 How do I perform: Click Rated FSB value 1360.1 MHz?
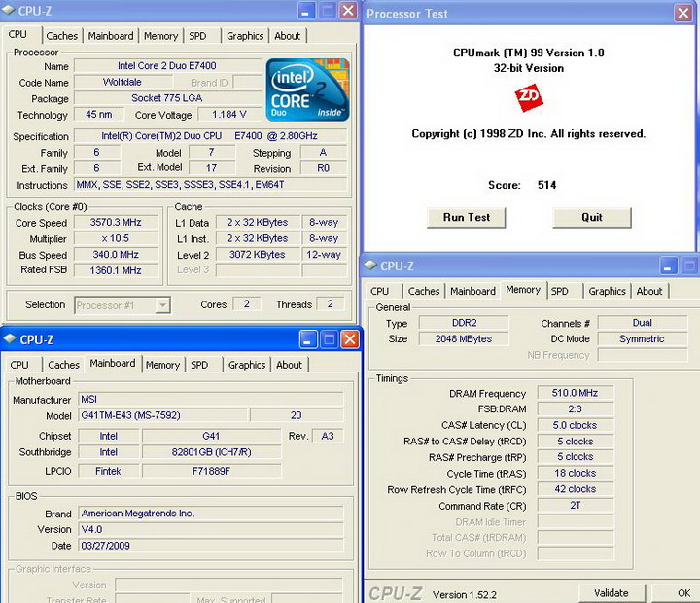coord(116,270)
